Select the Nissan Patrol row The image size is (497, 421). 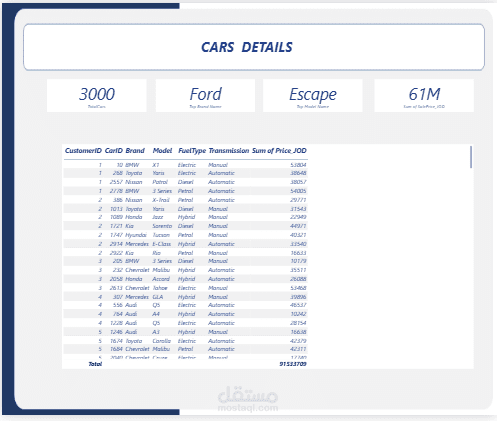186,182
